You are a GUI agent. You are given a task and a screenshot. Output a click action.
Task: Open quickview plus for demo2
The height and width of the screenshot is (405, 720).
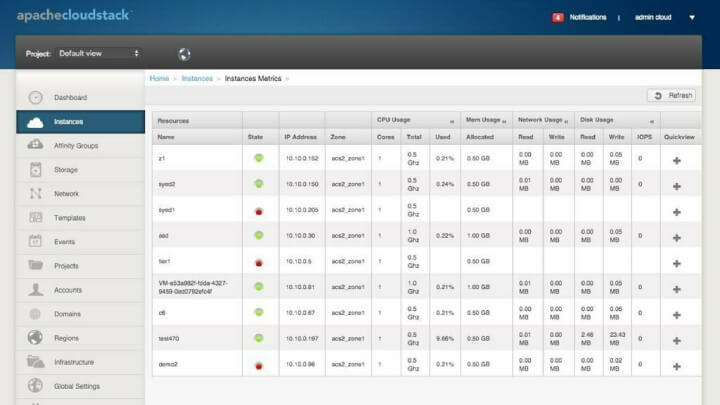[676, 366]
